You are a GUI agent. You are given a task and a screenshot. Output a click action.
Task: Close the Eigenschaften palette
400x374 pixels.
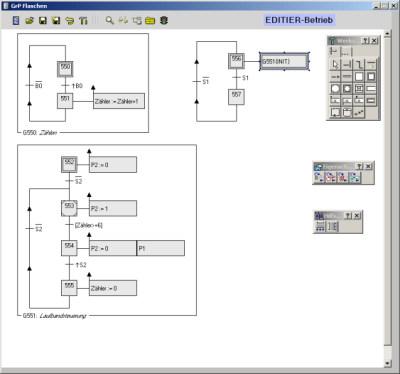pyautogui.click(x=368, y=166)
